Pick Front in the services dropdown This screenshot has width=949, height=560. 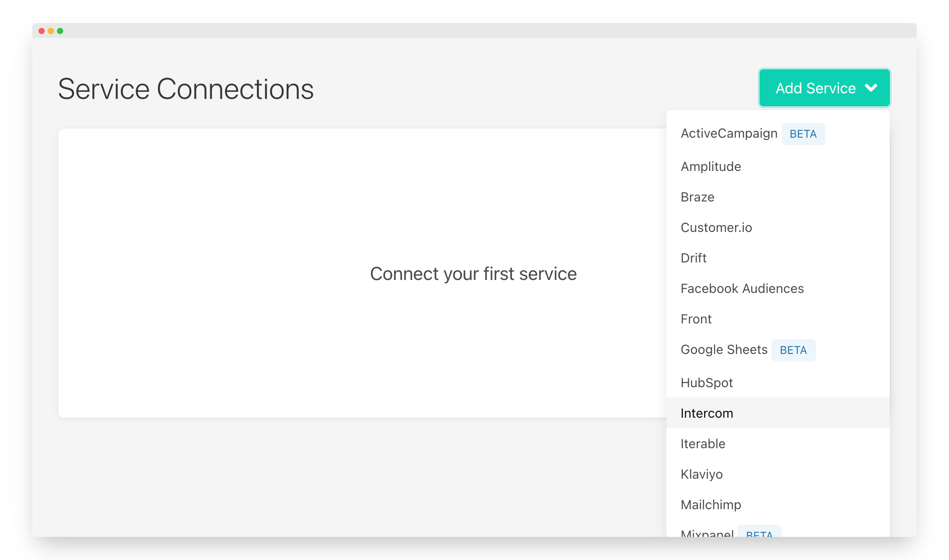696,319
